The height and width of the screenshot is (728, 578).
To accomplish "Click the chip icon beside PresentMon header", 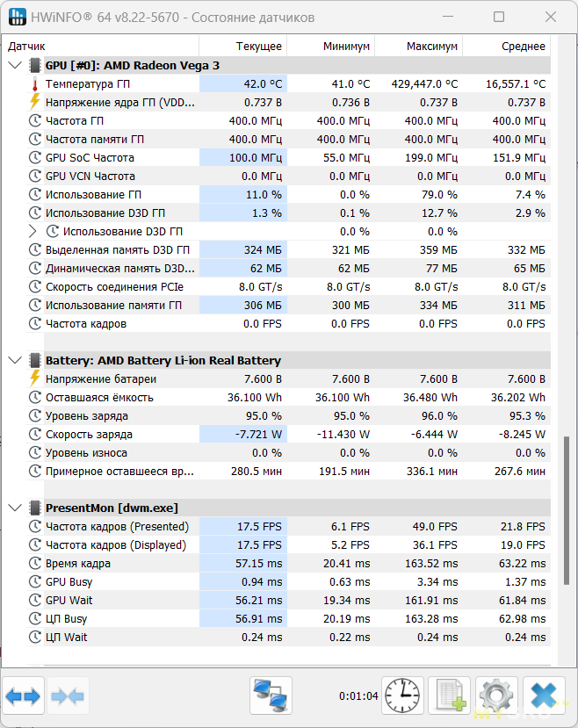I will coord(35,508).
